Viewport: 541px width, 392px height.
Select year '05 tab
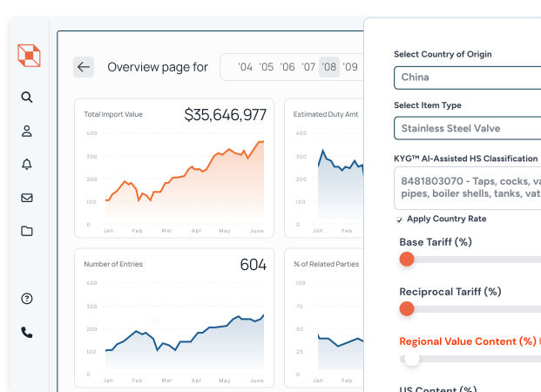coord(266,67)
